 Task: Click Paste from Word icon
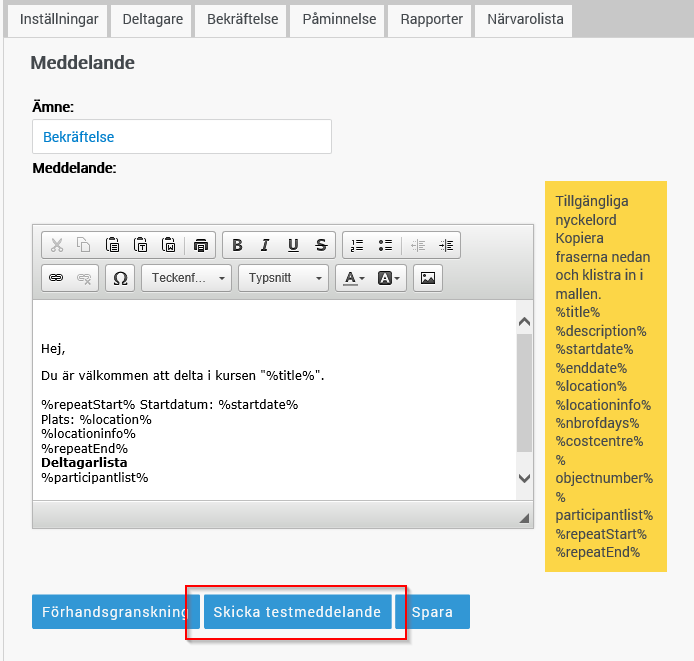point(169,245)
